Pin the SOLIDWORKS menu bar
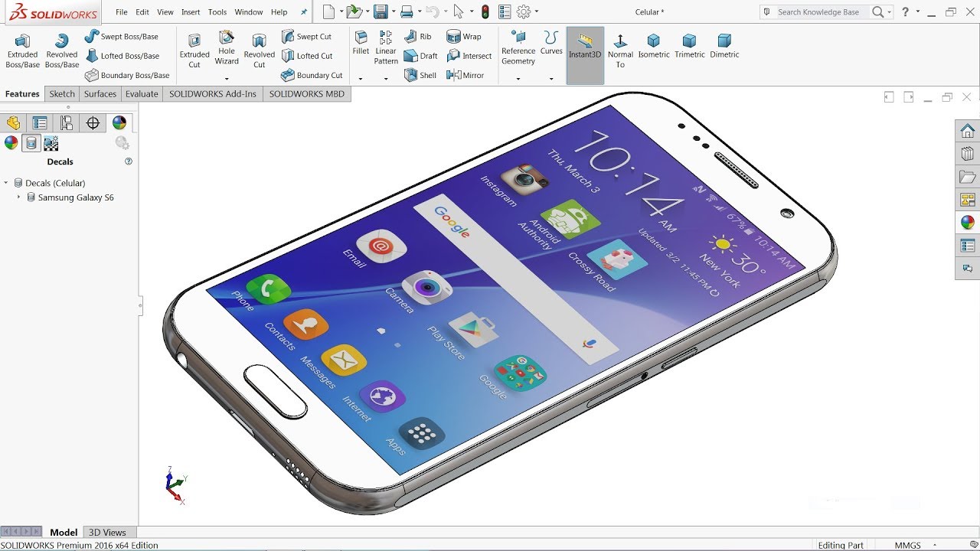The image size is (980, 551). click(x=304, y=12)
